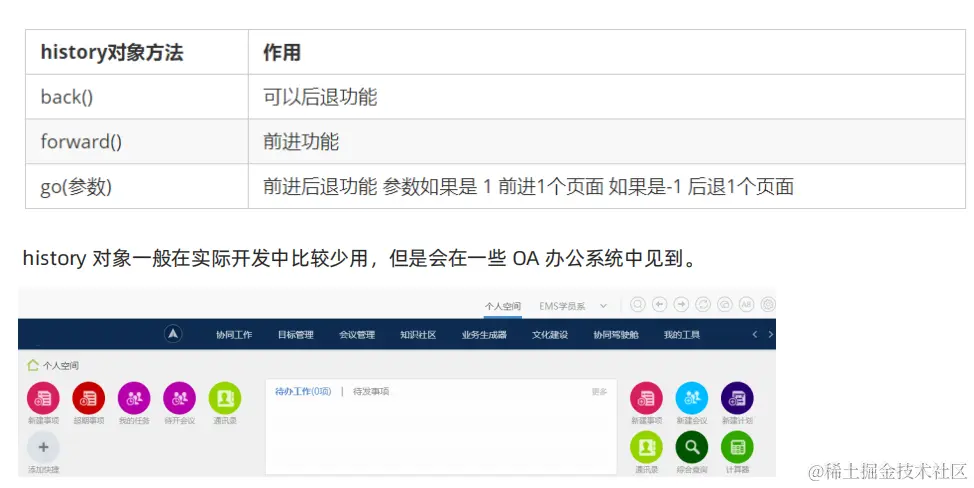Click the sentence starting history 对象一般在实际开发中
Viewport: 974px width, 488px height.
(x=360, y=258)
